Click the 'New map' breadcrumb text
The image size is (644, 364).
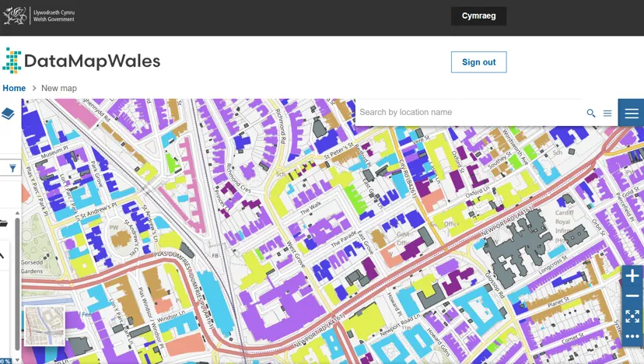tap(59, 88)
